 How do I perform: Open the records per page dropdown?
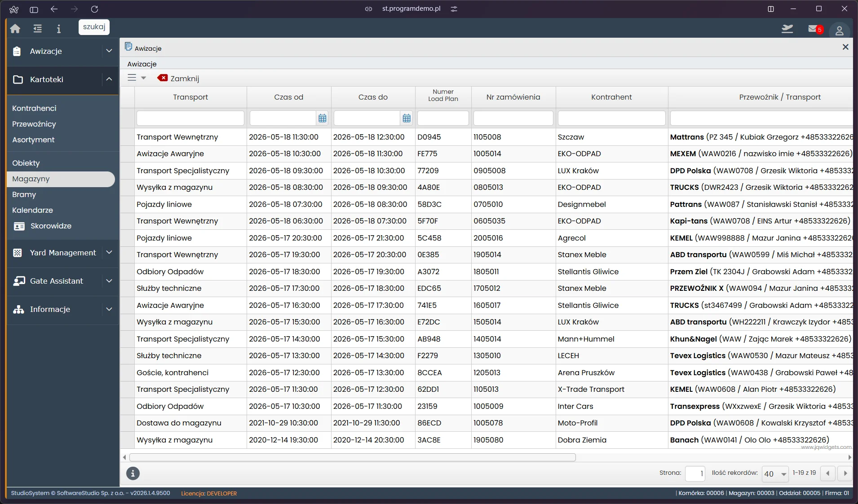775,473
